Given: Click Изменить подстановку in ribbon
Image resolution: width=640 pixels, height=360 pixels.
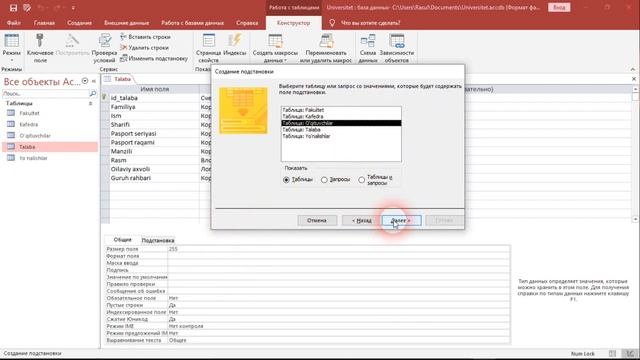Looking at the screenshot, I should pyautogui.click(x=153, y=59).
